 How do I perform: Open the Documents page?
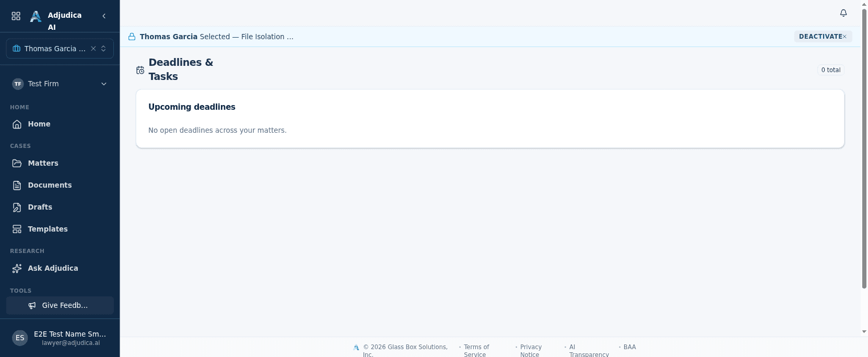click(x=60, y=185)
